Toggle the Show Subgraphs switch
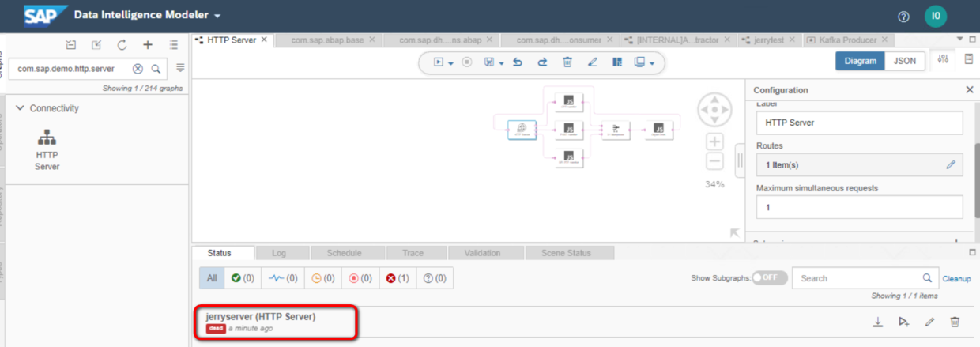This screenshot has height=347, width=980. coord(770,278)
